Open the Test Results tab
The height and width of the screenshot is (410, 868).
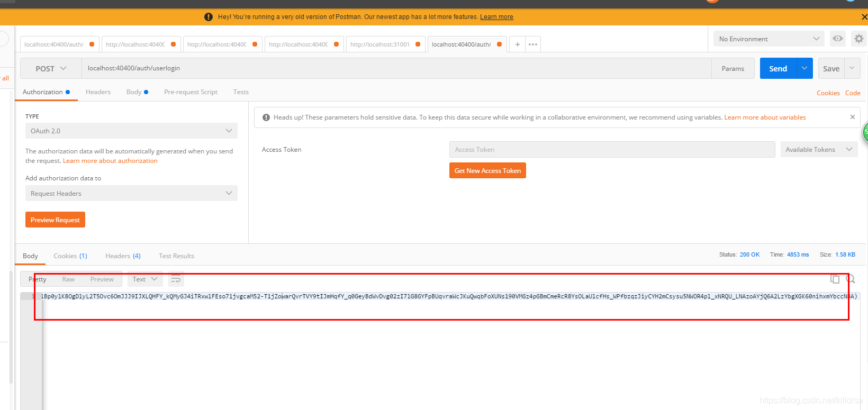point(176,256)
